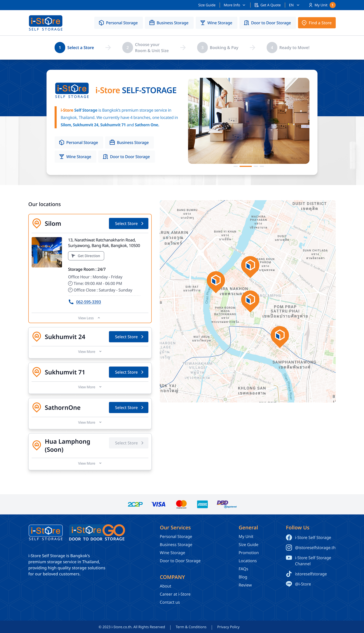Viewport: 364px width, 633px height.
Task: Click the My Unit notification badge
Action: (x=332, y=5)
